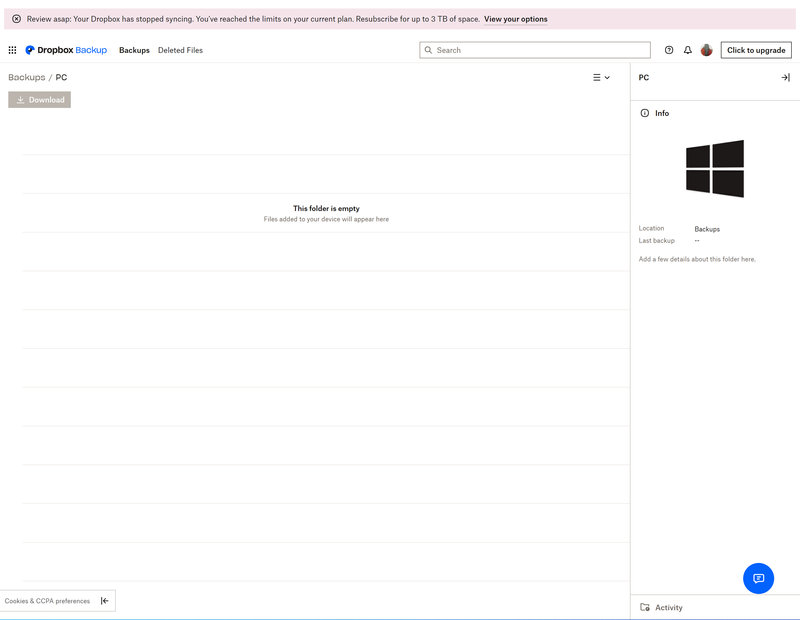Click the Dropbox Backup logo
This screenshot has height=620, width=800.
[65, 50]
